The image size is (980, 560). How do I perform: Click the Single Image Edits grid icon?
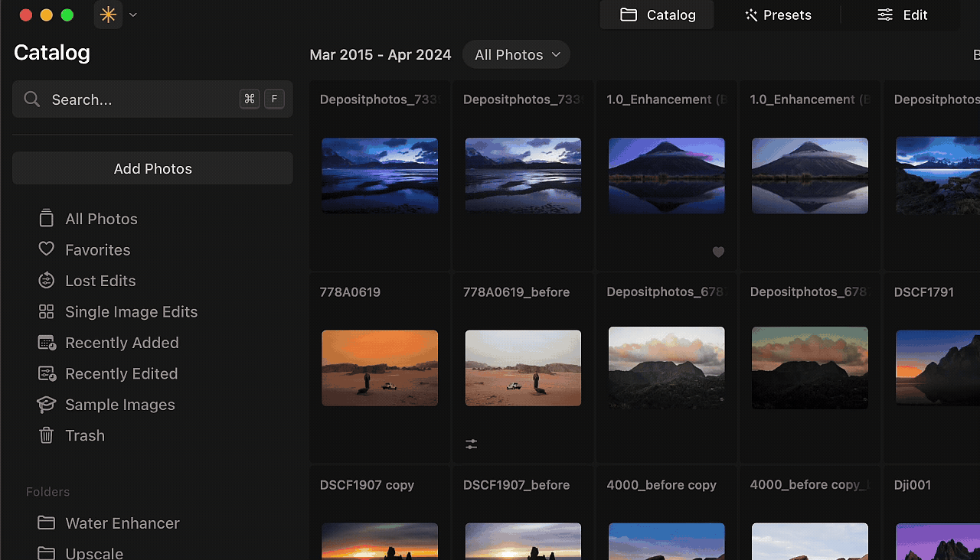click(x=47, y=311)
